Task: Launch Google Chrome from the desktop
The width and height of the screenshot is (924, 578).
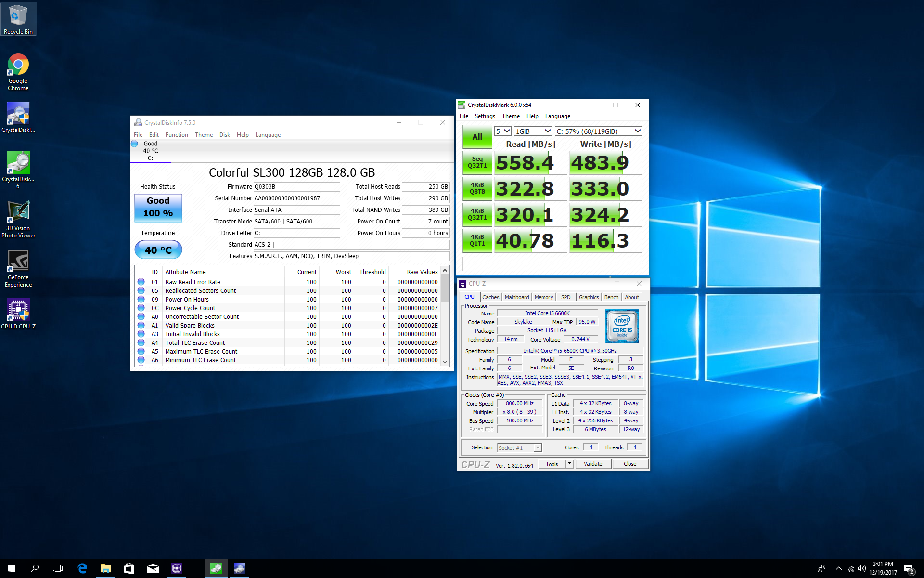Action: pyautogui.click(x=18, y=72)
